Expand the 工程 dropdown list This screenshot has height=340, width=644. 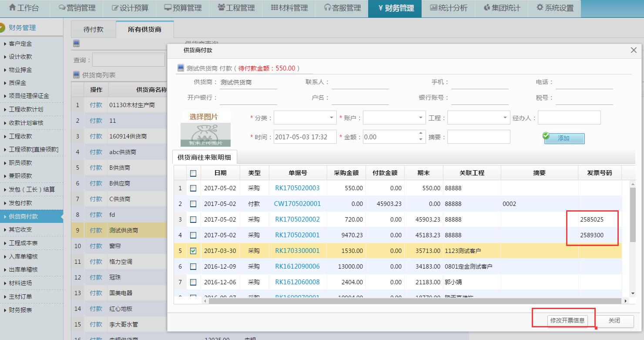pyautogui.click(x=505, y=118)
